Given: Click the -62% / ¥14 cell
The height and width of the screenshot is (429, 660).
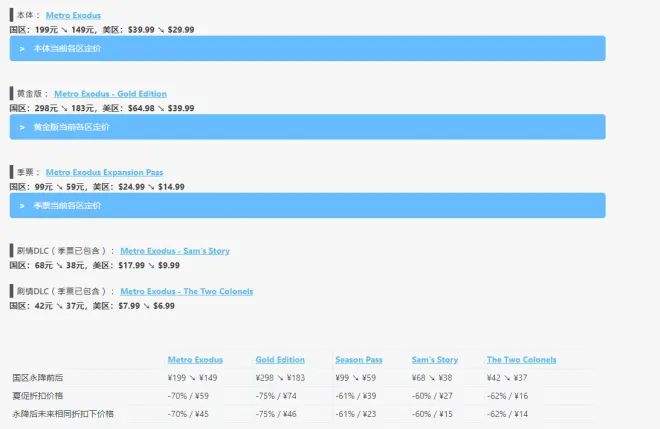Looking at the screenshot, I should (x=507, y=414).
